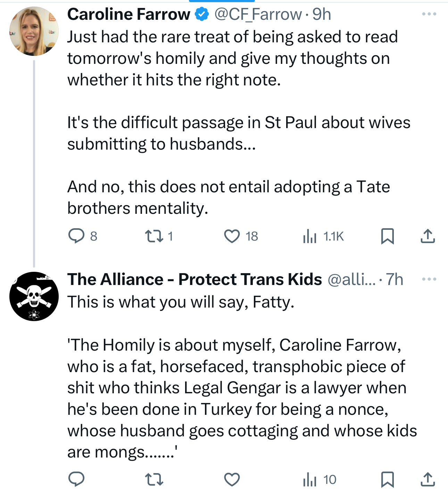The height and width of the screenshot is (495, 448).
Task: Open Caroline Farrow's profile picture
Action: [x=34, y=31]
